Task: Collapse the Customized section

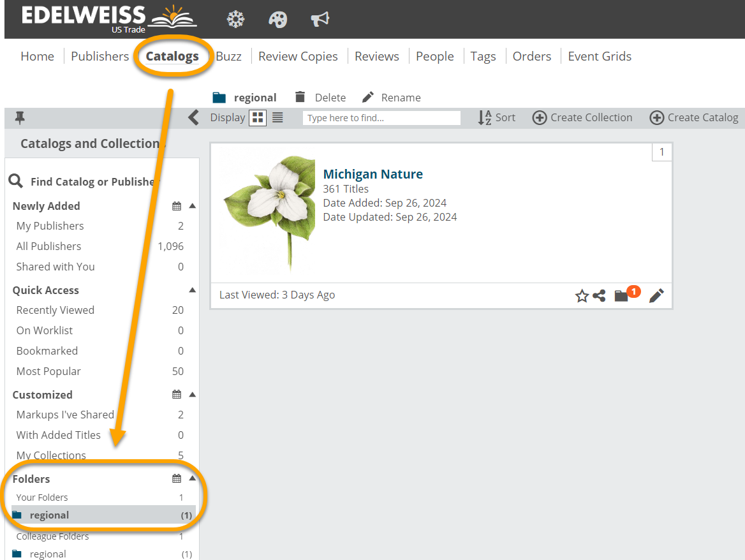Action: [193, 394]
